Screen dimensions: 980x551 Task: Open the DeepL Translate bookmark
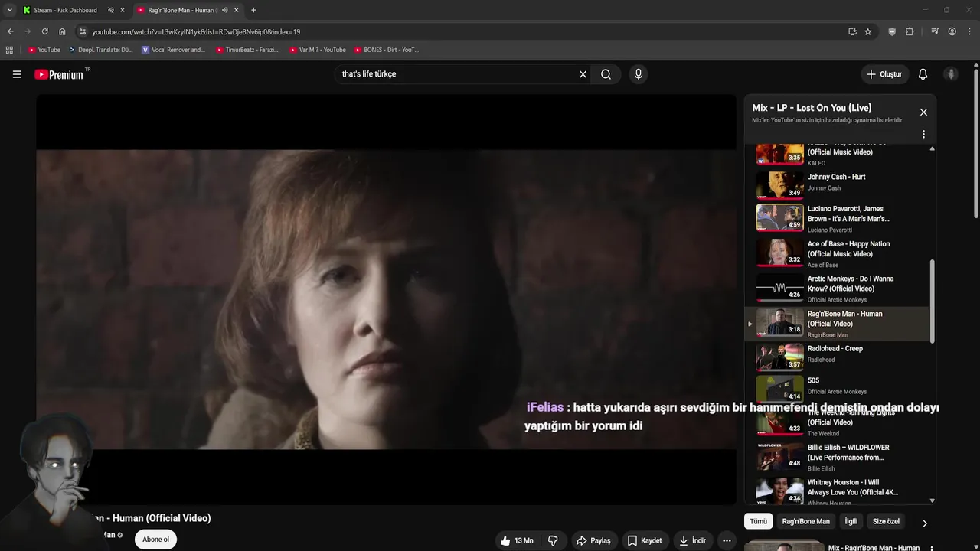tap(100, 50)
